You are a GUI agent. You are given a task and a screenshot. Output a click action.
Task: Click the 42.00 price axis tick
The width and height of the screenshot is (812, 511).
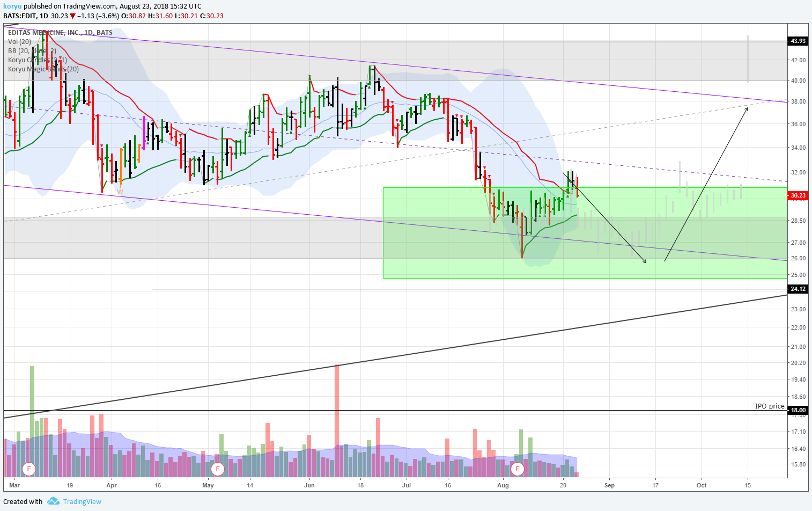tap(799, 60)
